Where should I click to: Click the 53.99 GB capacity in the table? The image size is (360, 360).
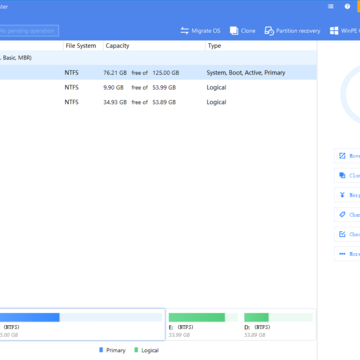coord(164,87)
